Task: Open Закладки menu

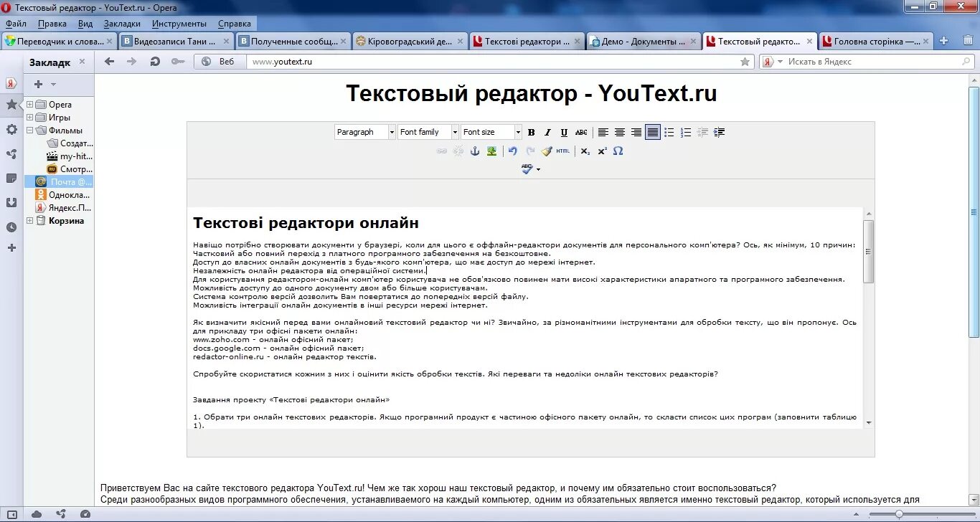Action: [x=122, y=24]
